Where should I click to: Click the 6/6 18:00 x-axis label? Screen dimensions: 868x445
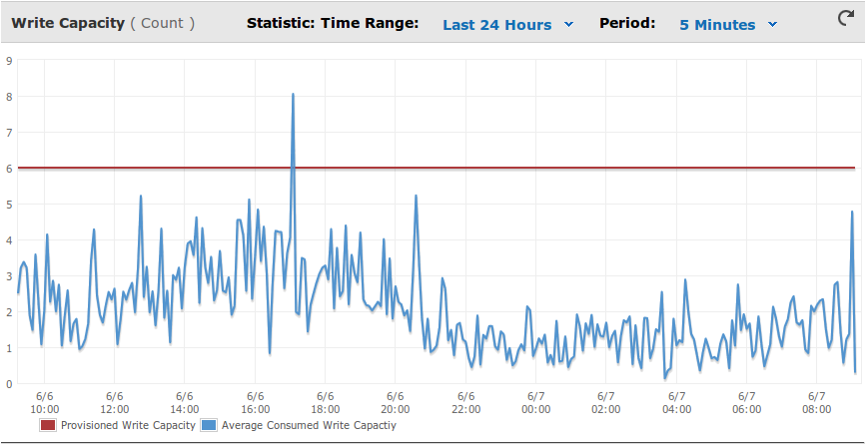[x=326, y=403]
